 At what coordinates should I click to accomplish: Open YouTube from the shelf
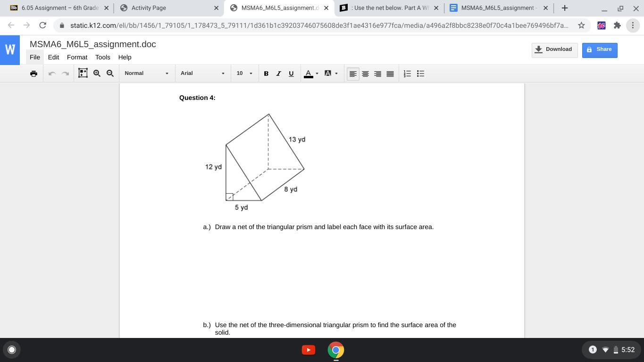tap(309, 350)
